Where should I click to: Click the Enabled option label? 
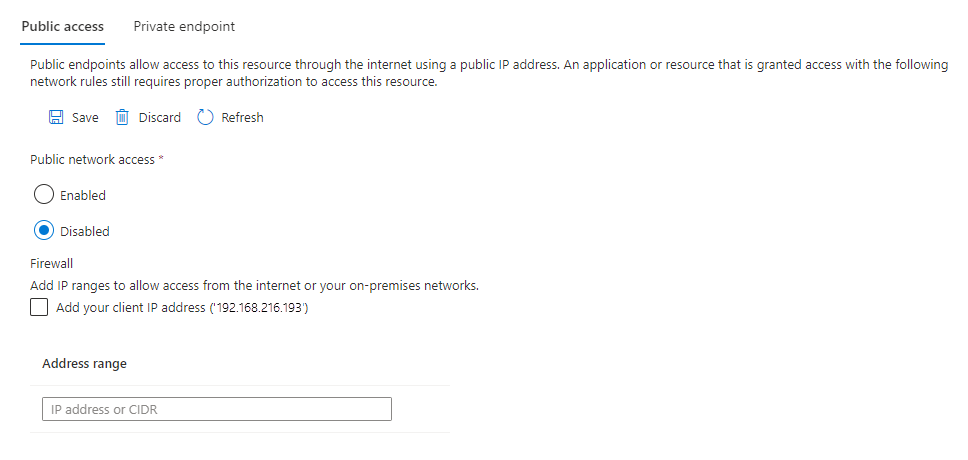coord(83,196)
